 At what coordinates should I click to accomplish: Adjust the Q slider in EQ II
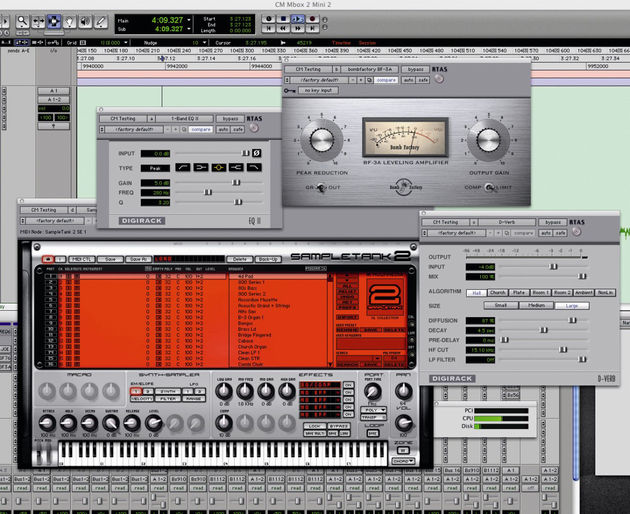238,202
